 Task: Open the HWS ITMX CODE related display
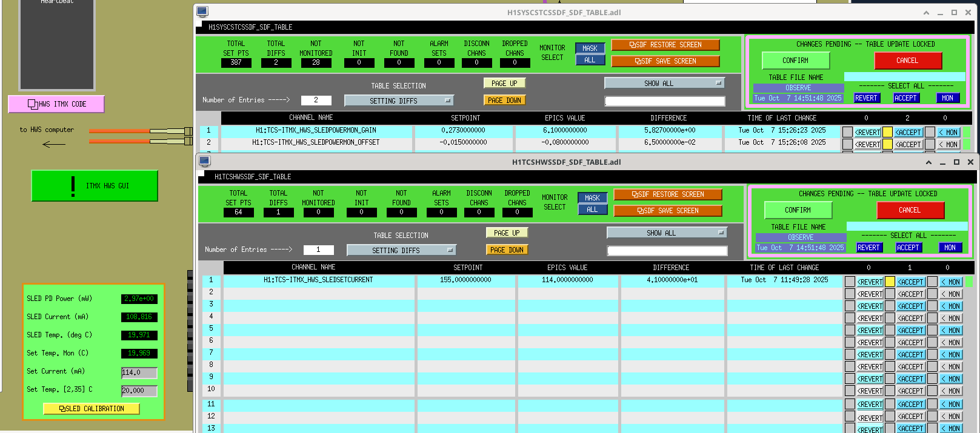(x=56, y=104)
